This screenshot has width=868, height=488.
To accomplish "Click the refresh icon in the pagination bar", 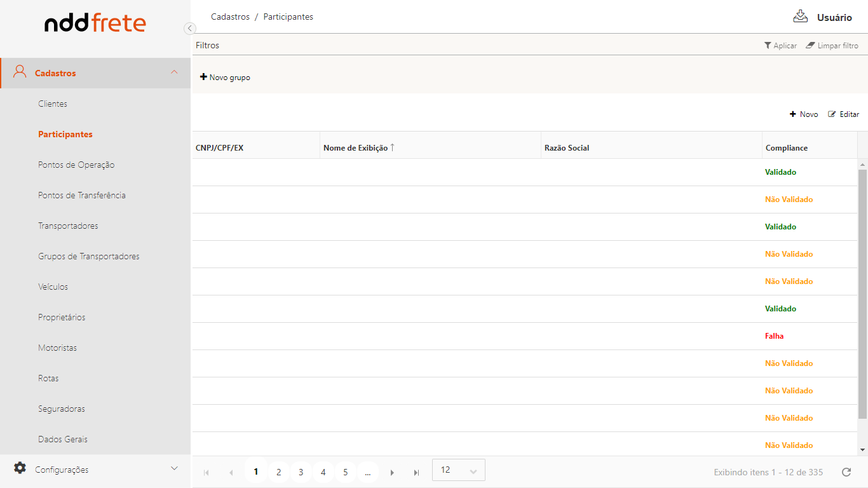I will coord(846,472).
